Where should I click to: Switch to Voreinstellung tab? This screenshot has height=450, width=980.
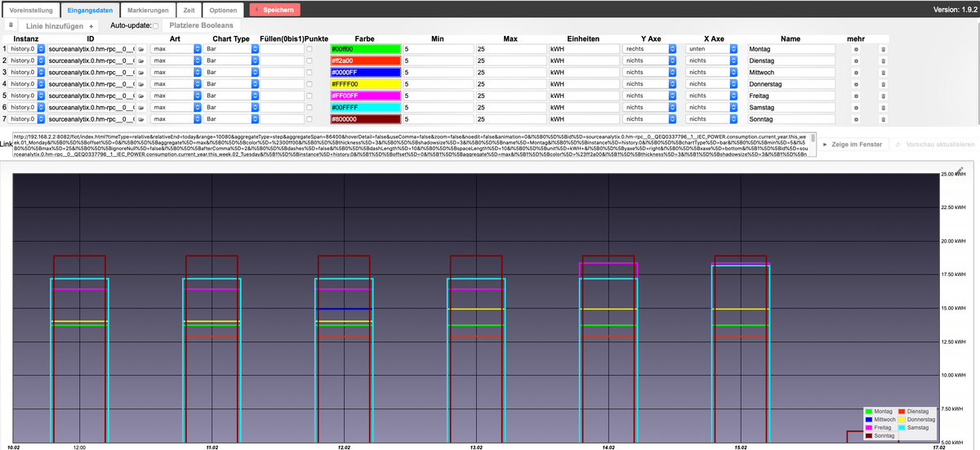[x=31, y=10]
